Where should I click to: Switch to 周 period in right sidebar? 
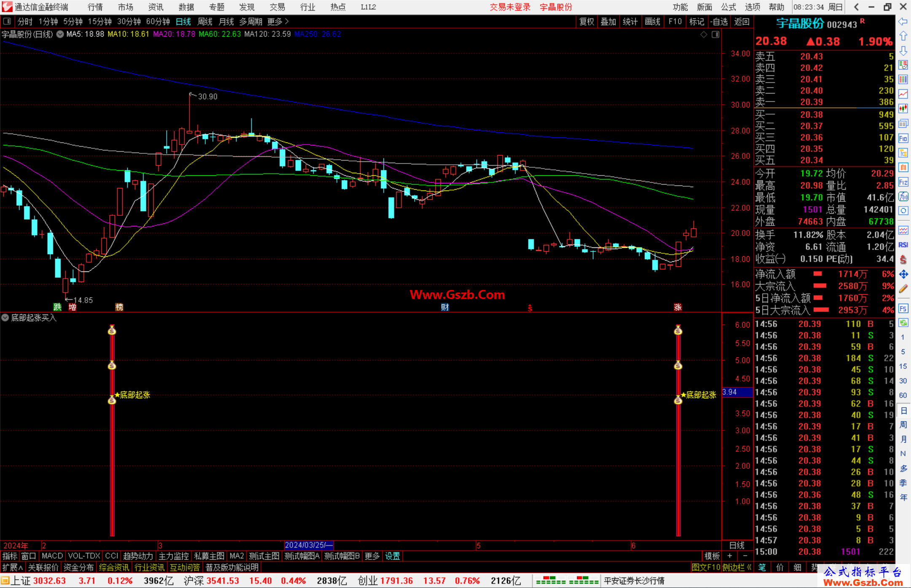[x=903, y=425]
